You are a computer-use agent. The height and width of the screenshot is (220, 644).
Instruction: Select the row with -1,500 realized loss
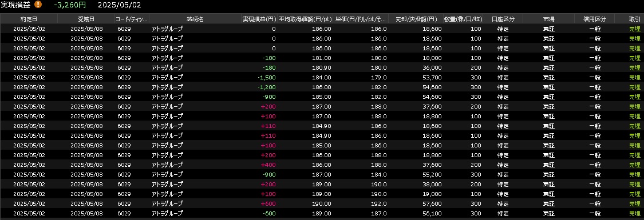tap(322, 77)
